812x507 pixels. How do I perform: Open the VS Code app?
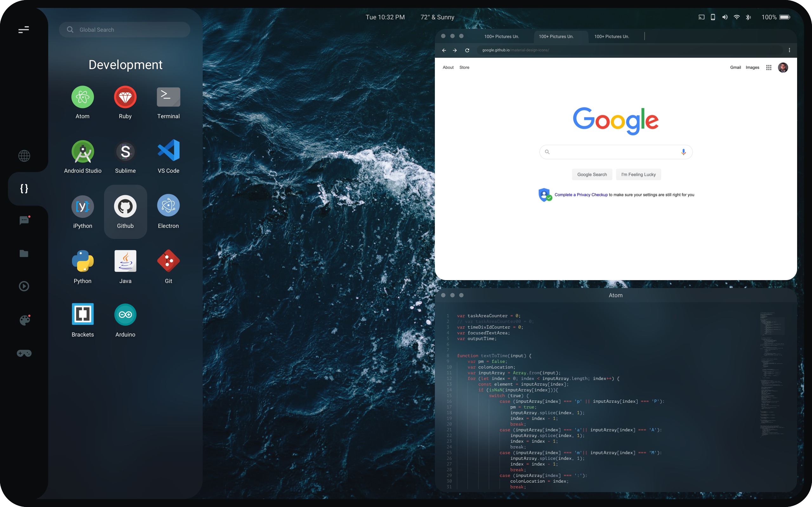168,151
